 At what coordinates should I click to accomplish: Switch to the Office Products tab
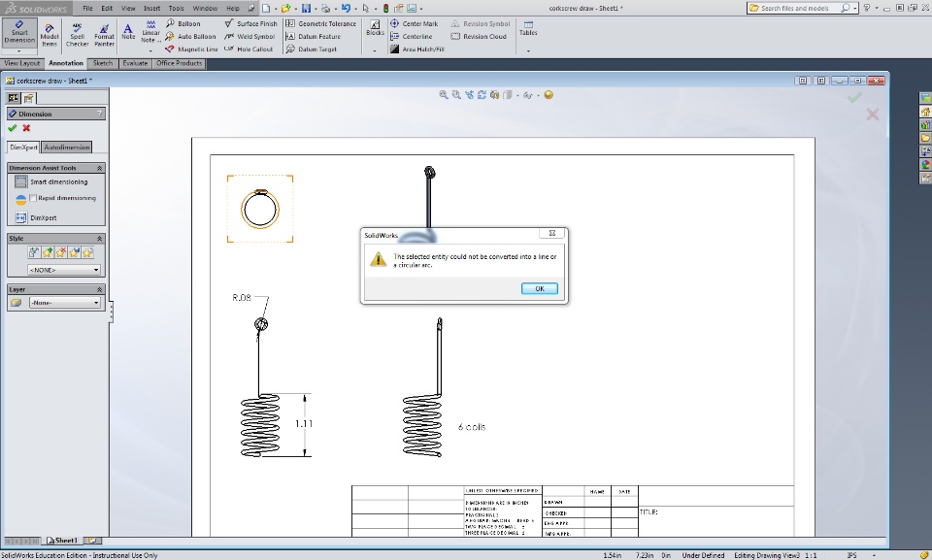click(179, 63)
